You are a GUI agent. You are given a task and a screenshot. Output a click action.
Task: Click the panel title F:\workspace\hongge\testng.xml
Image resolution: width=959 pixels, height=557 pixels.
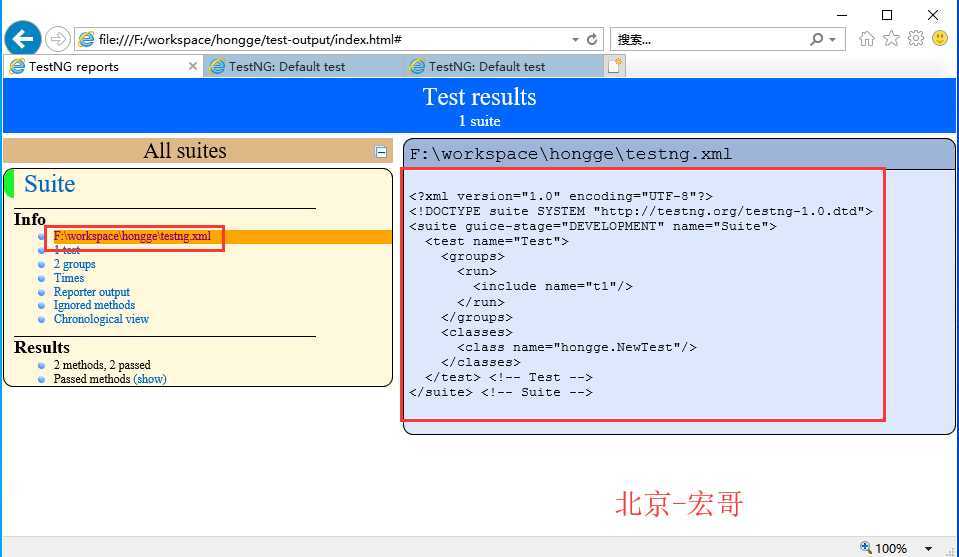[571, 154]
